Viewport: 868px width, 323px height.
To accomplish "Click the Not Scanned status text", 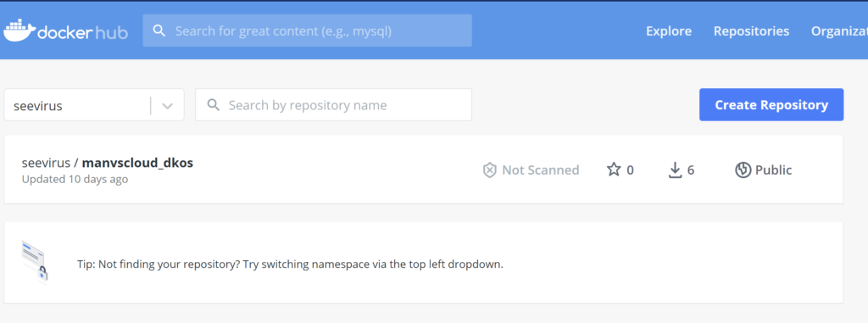I will tap(540, 170).
